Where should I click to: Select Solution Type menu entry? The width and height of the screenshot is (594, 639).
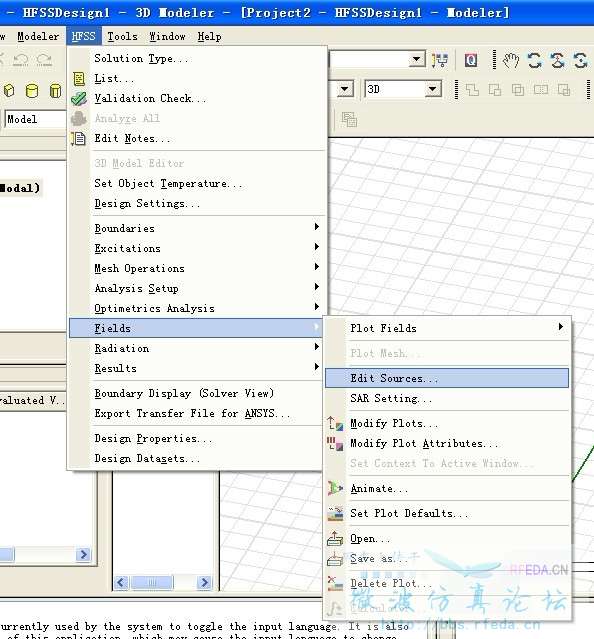196,58
